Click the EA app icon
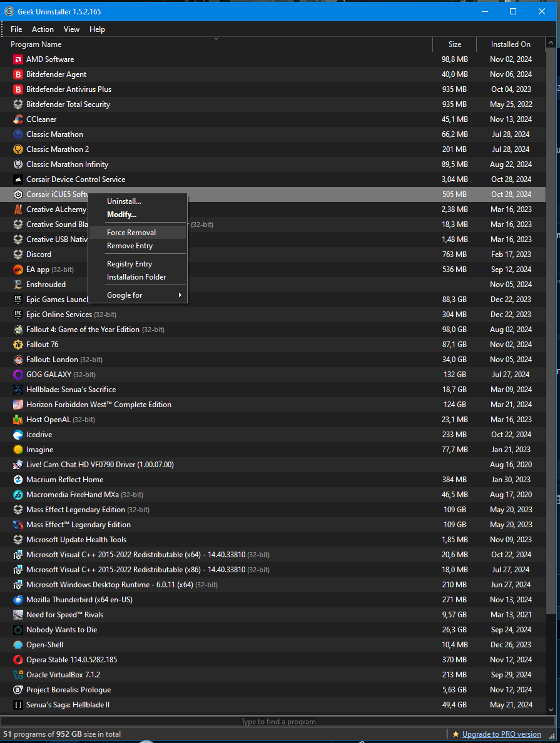 [x=18, y=270]
